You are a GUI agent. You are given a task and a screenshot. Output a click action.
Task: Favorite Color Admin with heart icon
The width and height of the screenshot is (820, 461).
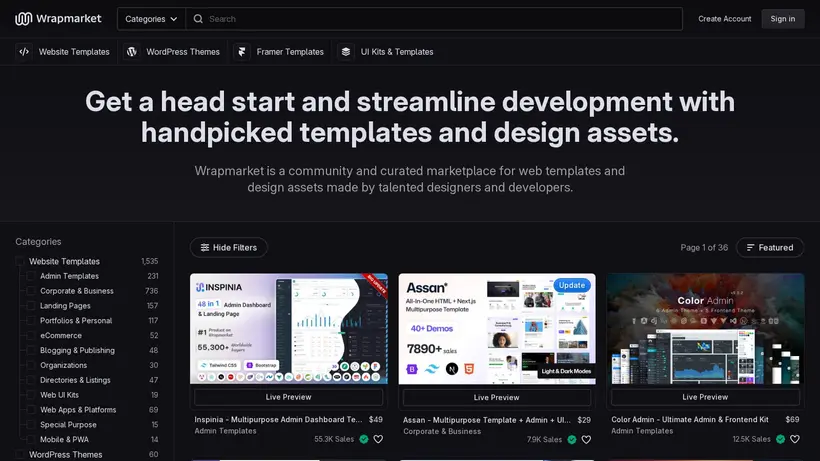click(795, 440)
